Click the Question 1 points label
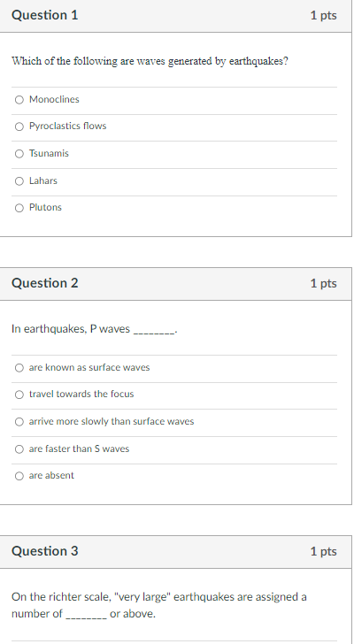The height and width of the screenshot is (644, 354). click(x=323, y=15)
